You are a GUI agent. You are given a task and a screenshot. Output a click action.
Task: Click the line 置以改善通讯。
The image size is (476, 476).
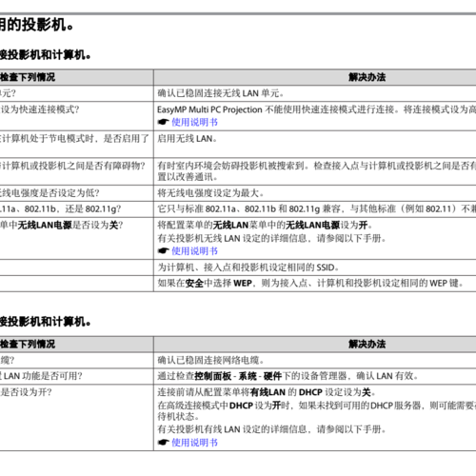point(188,177)
